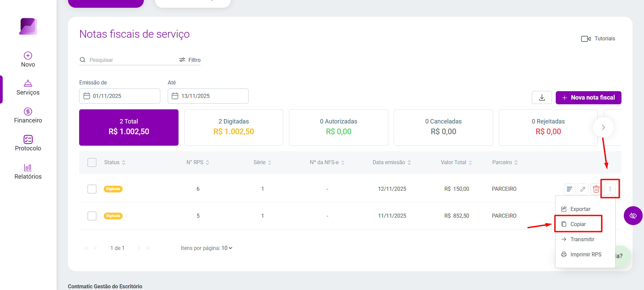Open the Relatórios section
Image resolution: width=644 pixels, height=290 pixels.
click(28, 172)
